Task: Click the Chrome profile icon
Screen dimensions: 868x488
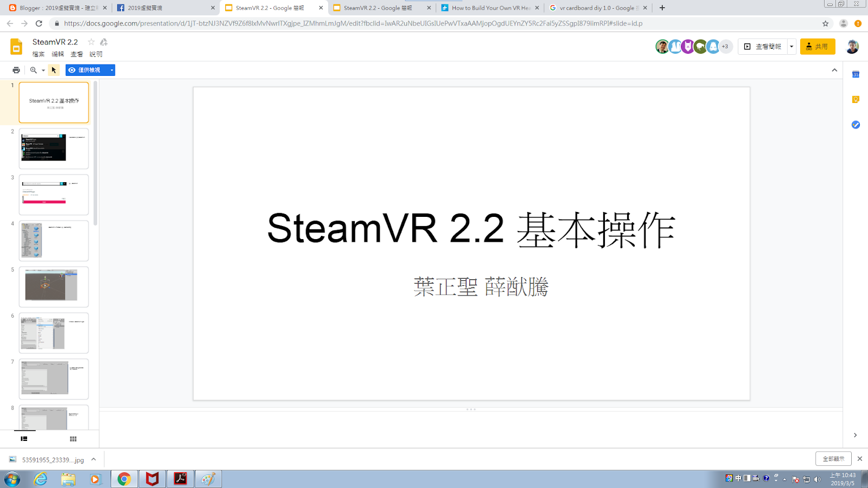Action: [843, 23]
